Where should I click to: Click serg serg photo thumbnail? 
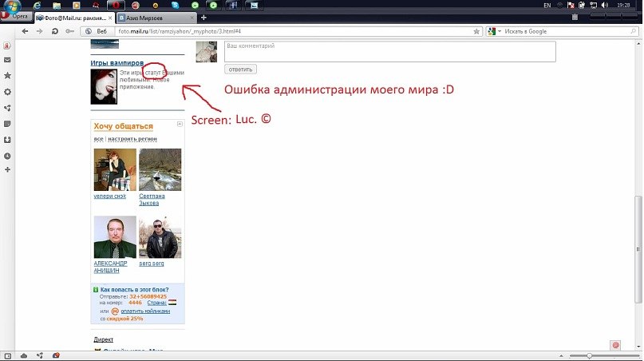click(x=160, y=237)
